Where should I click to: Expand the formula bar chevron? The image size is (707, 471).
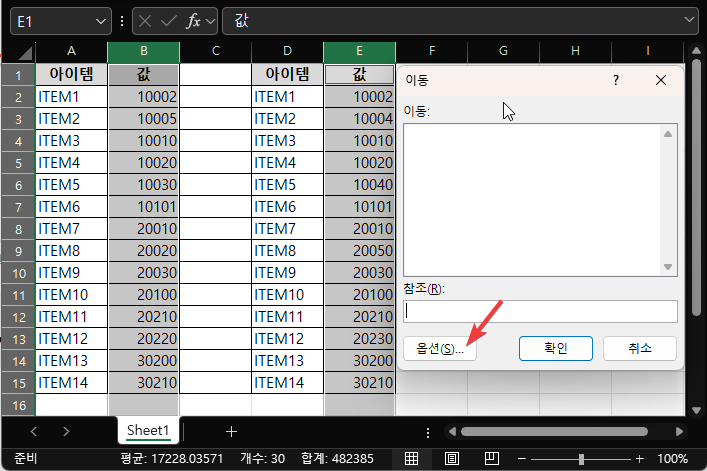pyautogui.click(x=689, y=20)
